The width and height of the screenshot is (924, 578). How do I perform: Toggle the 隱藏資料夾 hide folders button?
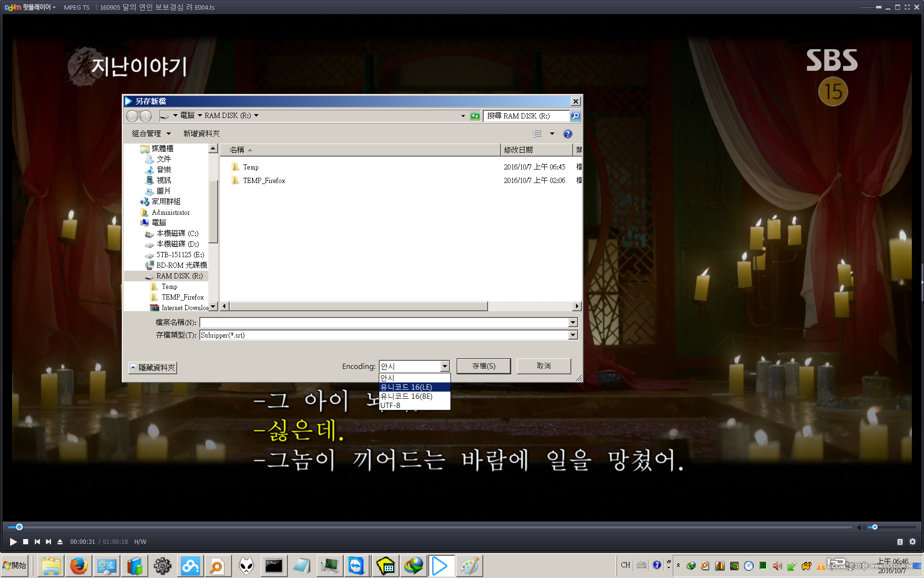[x=153, y=368]
